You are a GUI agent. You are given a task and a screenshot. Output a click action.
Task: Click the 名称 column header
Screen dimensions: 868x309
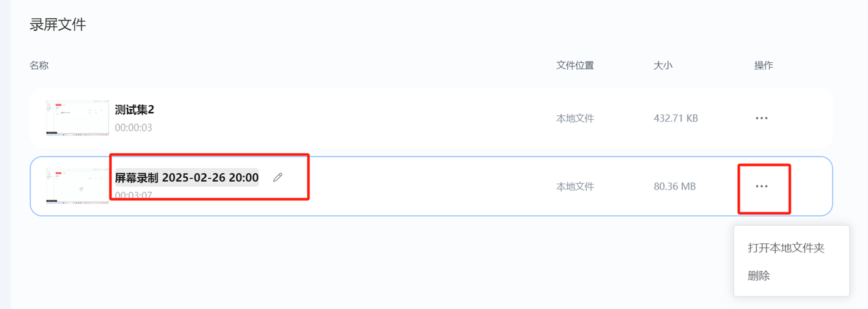pos(39,66)
